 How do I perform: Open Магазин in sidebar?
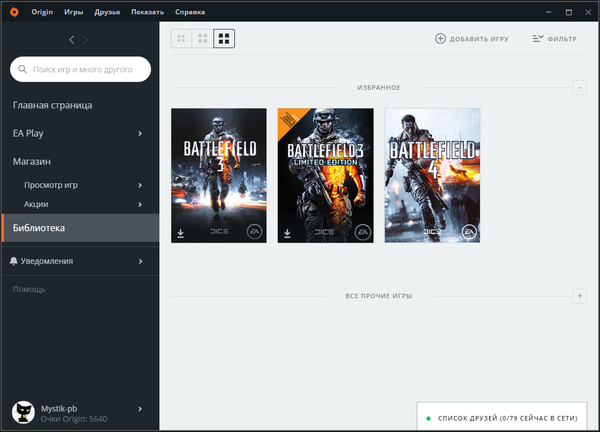click(32, 161)
